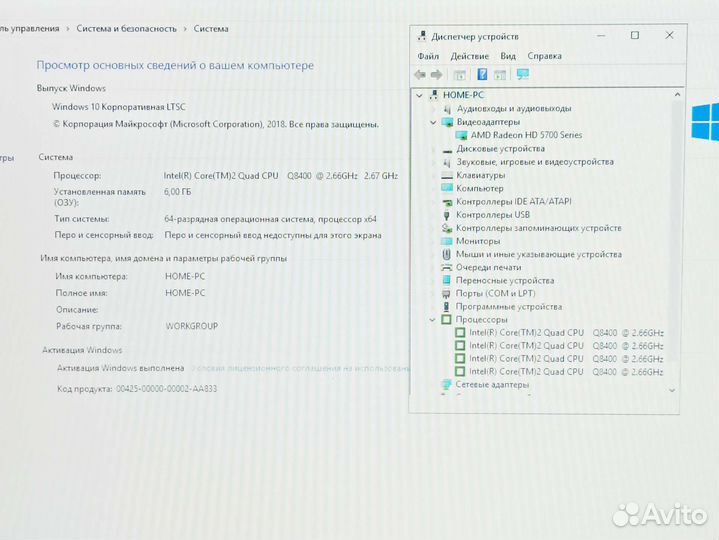Click the Клавиатуры keyboard icon
719x540 pixels.
coord(447,176)
